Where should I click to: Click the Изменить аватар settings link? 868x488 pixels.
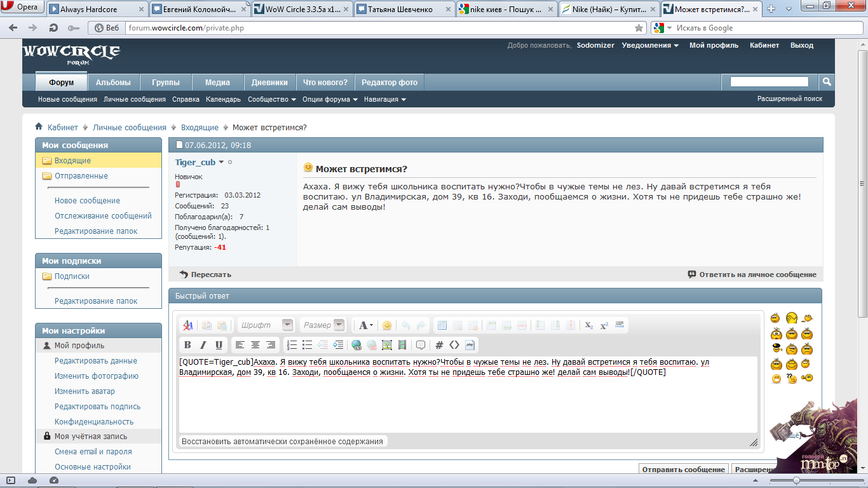[85, 391]
